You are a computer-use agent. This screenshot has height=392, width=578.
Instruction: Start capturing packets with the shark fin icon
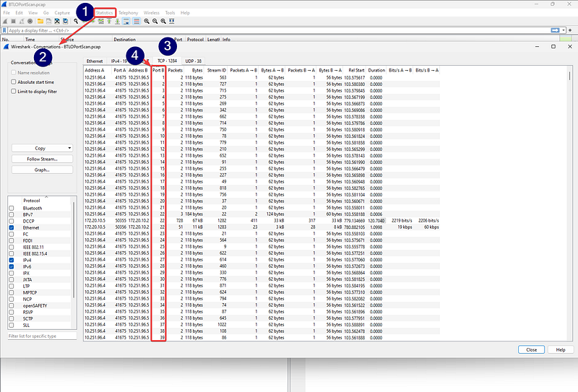coord(5,22)
